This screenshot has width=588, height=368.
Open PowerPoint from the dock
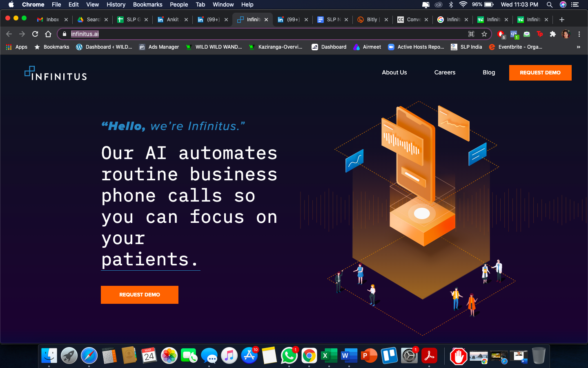pos(369,355)
